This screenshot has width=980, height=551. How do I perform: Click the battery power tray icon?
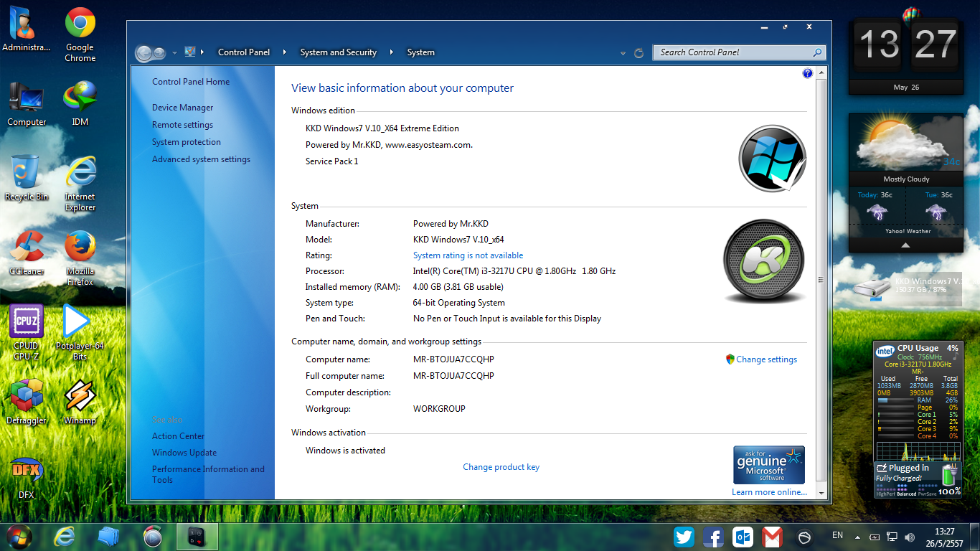click(x=875, y=537)
